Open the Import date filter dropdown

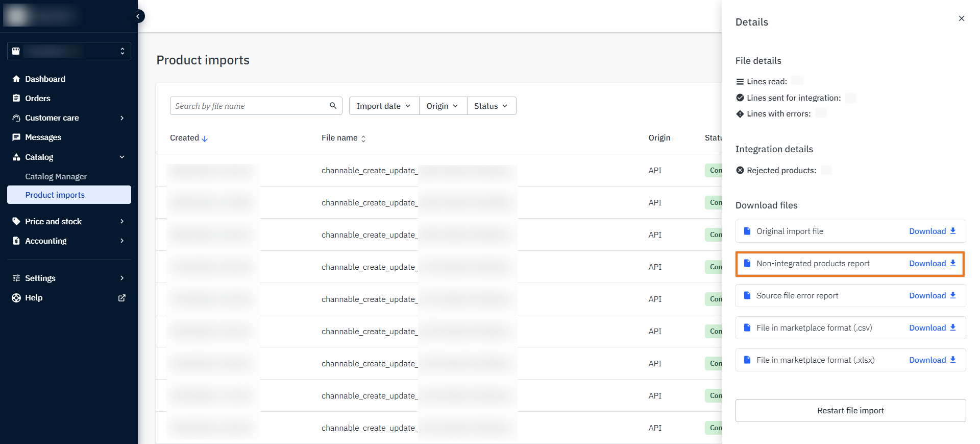point(384,106)
